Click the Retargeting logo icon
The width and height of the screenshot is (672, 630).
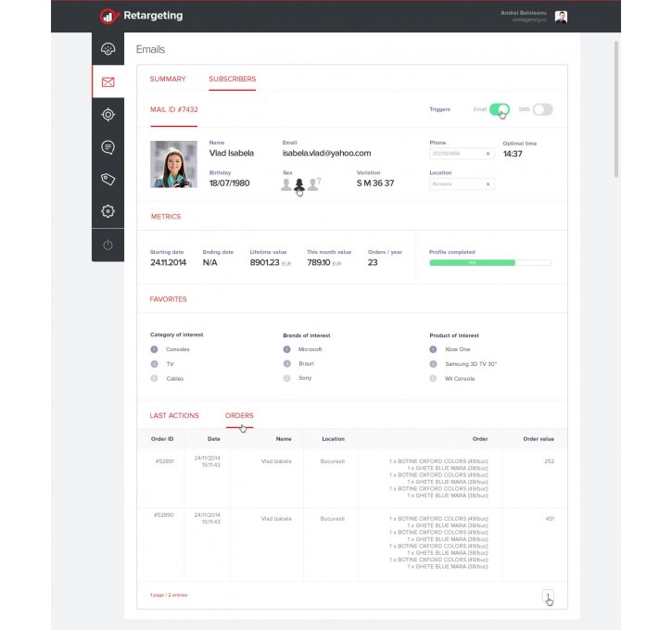pos(108,17)
